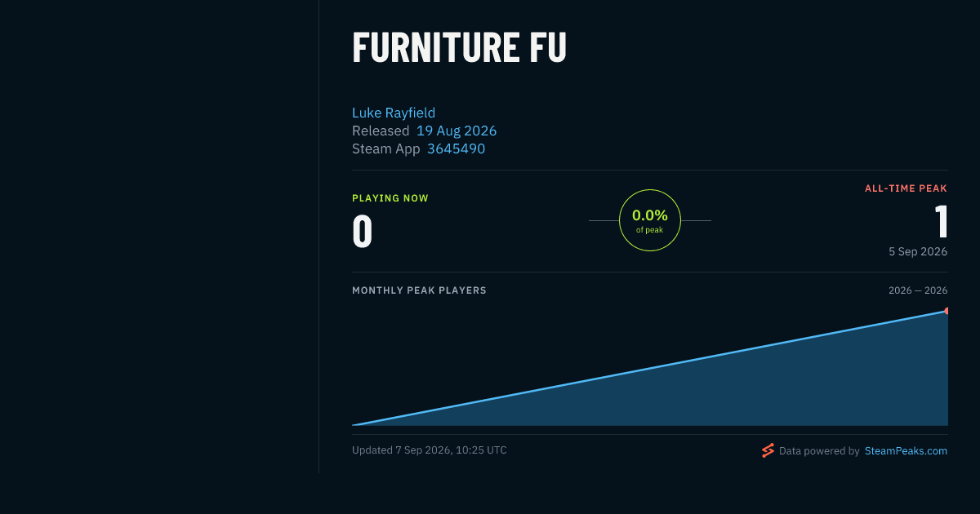The width and height of the screenshot is (980, 514).
Task: Click the All-Time Peak value 1
Action: 942,221
